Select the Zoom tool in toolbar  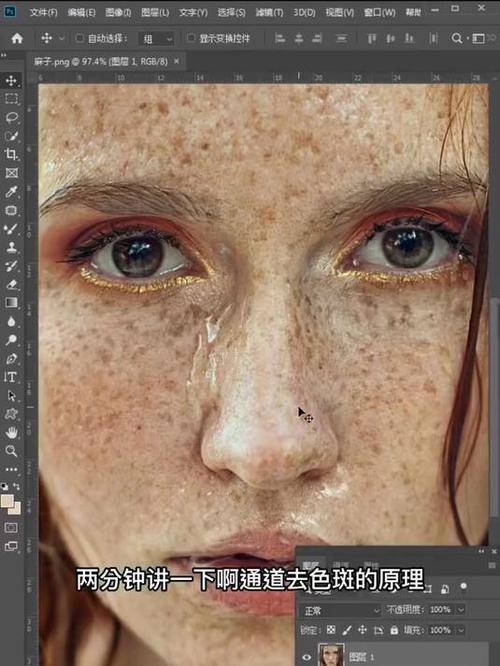tap(11, 451)
